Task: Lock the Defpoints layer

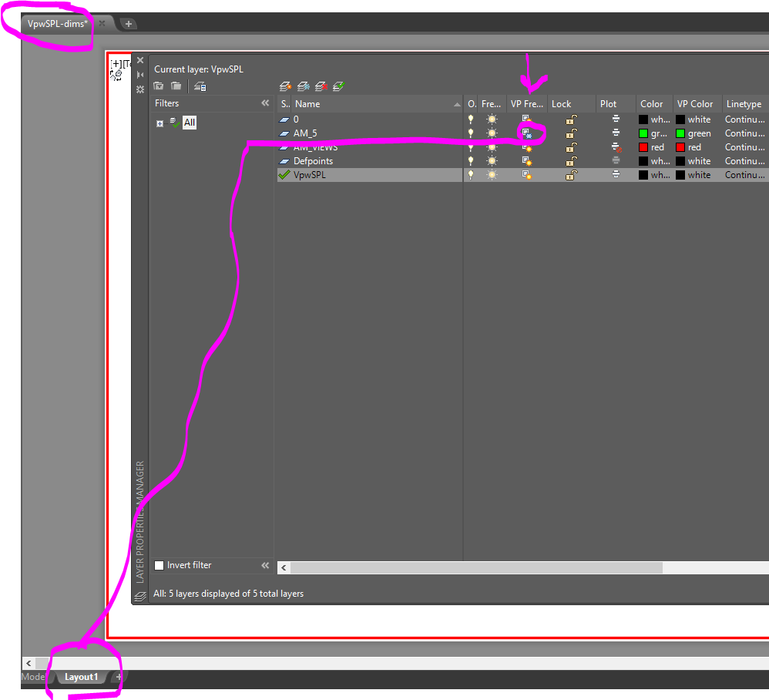Action: 570,160
